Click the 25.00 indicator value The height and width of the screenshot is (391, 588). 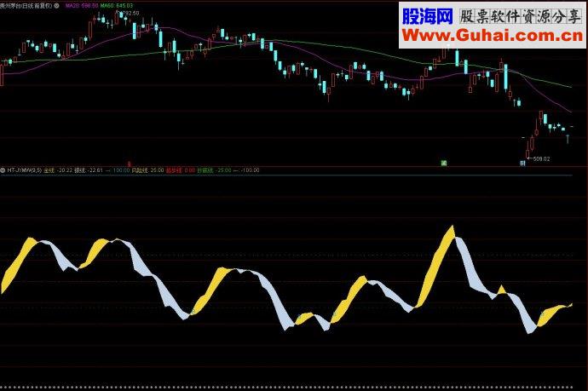(x=157, y=170)
